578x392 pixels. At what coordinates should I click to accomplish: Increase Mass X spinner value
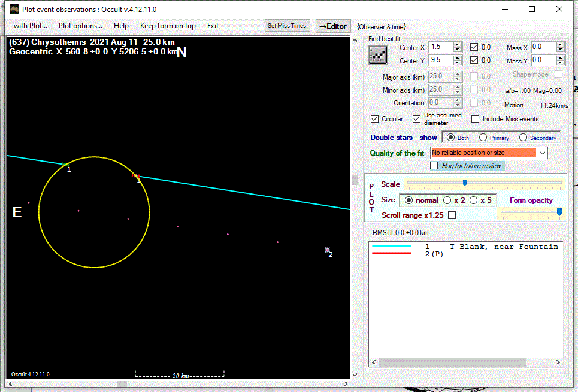[x=561, y=45]
